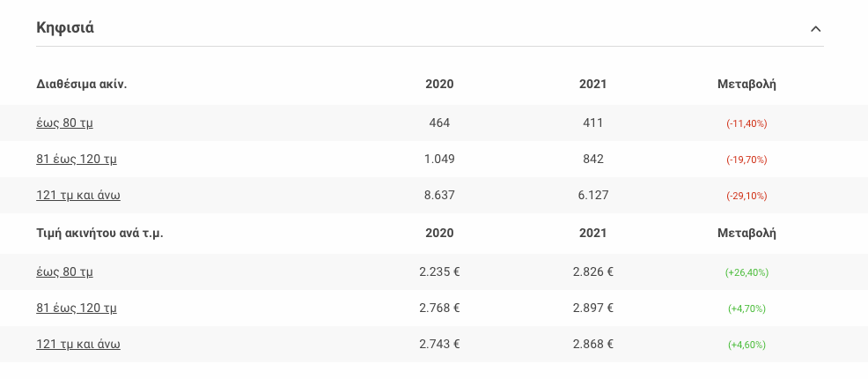The height and width of the screenshot is (379, 868).
Task: Click the Τιμή ακινήτου ανά τ.μ. header
Action: (x=99, y=234)
